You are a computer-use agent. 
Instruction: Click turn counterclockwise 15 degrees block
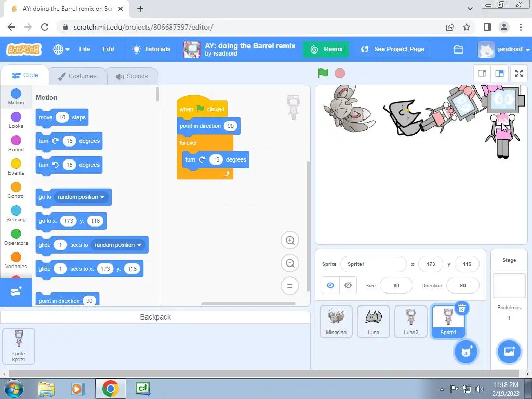(69, 165)
